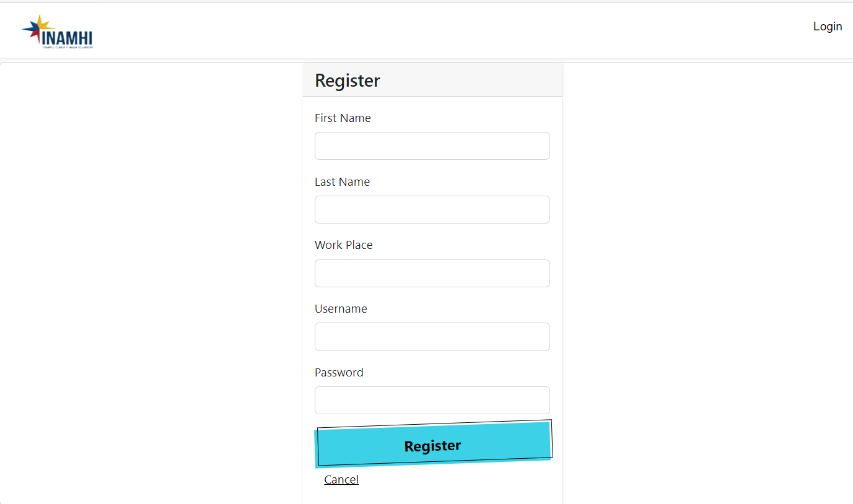Click the Register panel title bar
853x504 pixels.
click(x=432, y=79)
